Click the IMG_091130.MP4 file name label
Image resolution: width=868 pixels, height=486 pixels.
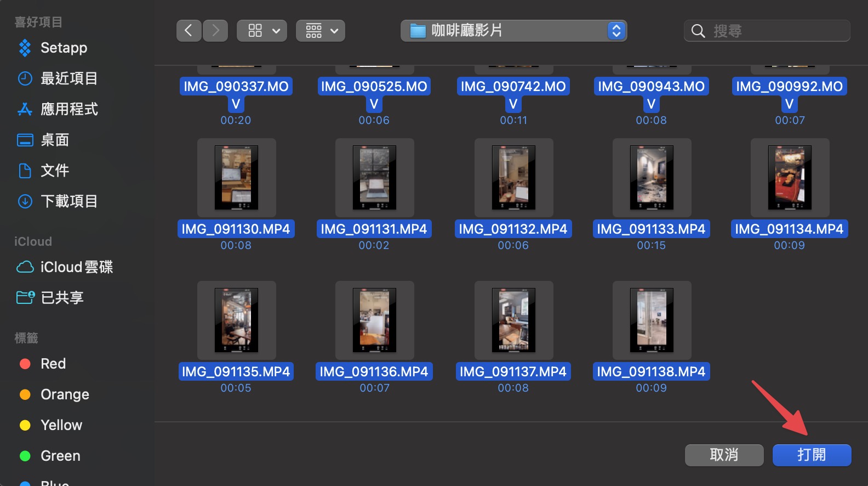click(236, 229)
